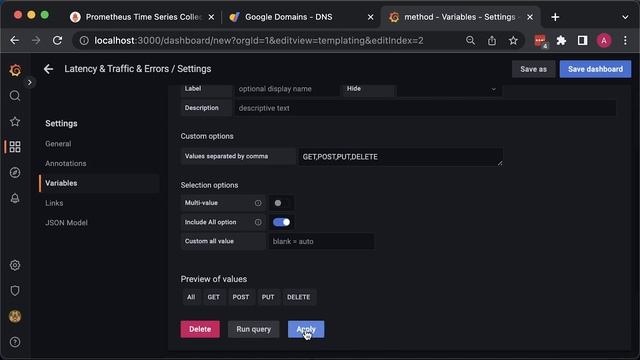The image size is (640, 360).
Task: Click the All preview value
Action: pyautogui.click(x=191, y=297)
